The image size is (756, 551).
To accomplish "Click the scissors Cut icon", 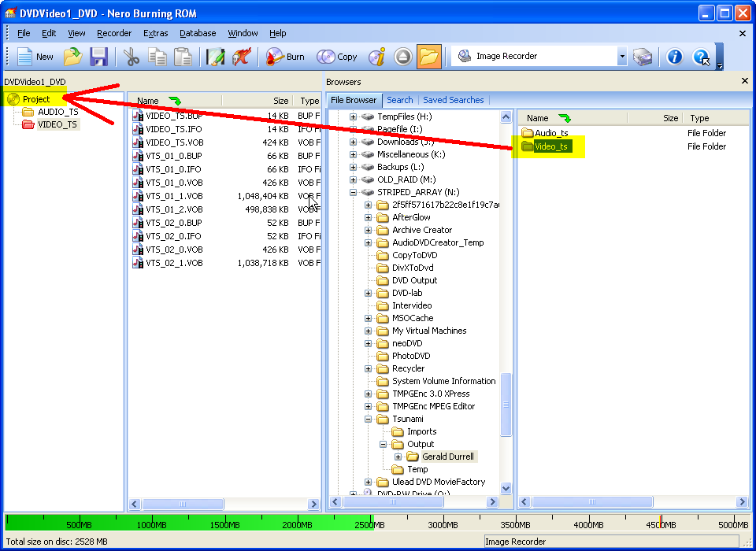I will click(x=132, y=57).
